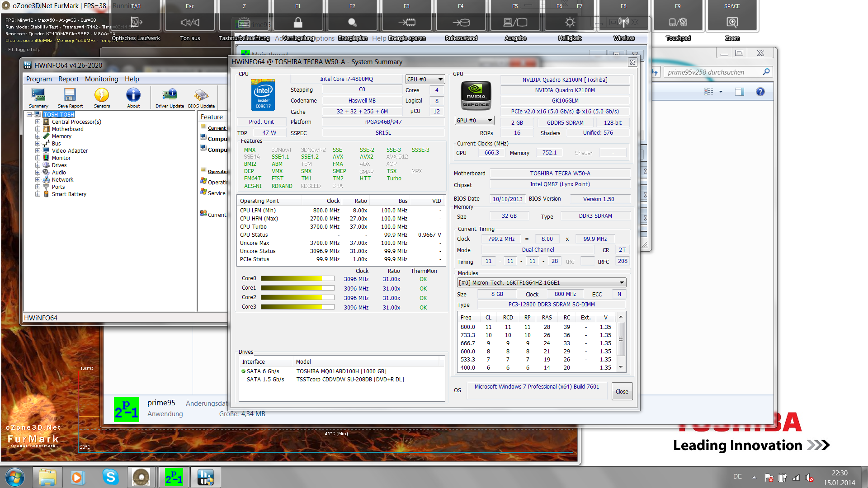Viewport: 868px width, 488px height.
Task: Select the Wireless hotkey card
Action: (624, 21)
